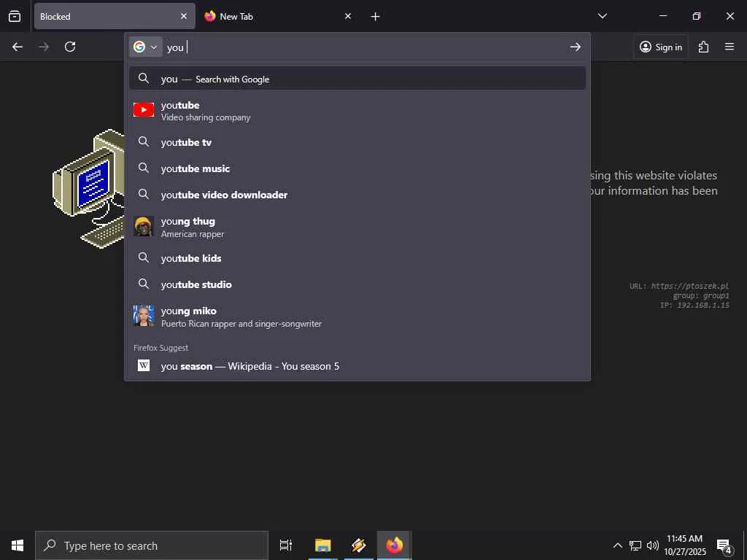Click the group: group1 text

(701, 295)
